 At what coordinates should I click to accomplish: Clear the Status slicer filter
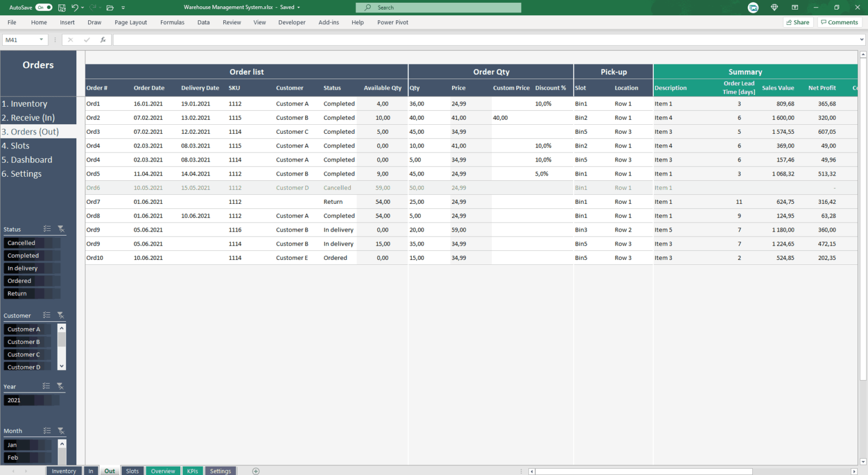(61, 229)
